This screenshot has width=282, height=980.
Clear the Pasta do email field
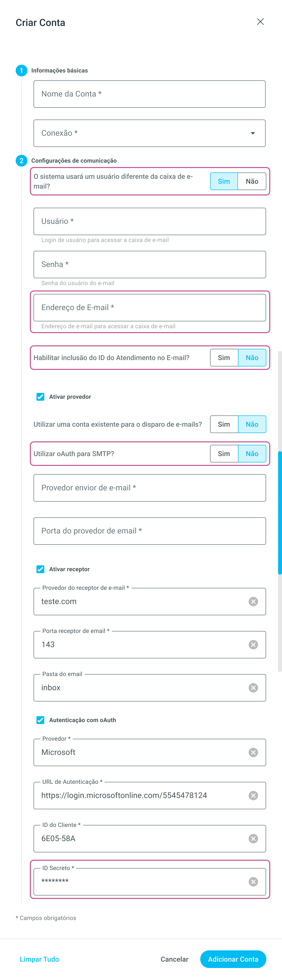pos(253,688)
